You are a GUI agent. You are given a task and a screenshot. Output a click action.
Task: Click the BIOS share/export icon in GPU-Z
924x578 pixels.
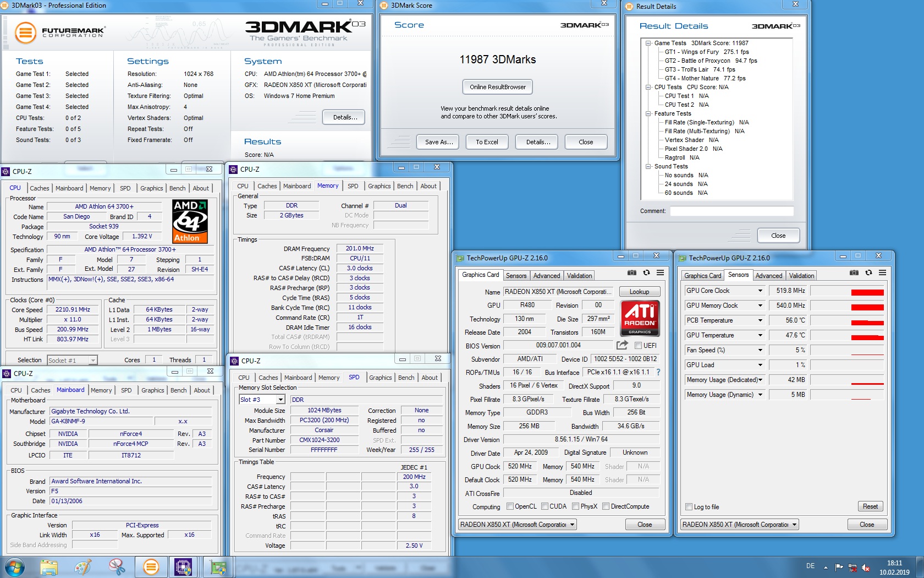(x=622, y=345)
